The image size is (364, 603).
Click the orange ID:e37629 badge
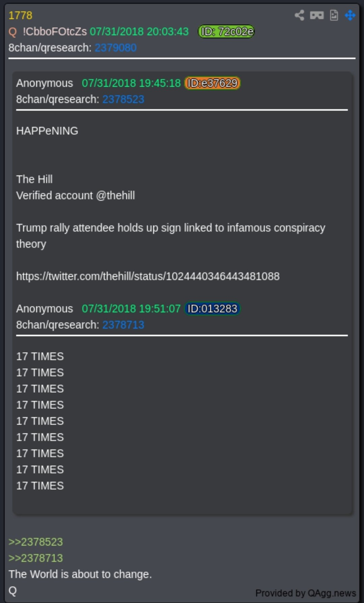tap(212, 83)
